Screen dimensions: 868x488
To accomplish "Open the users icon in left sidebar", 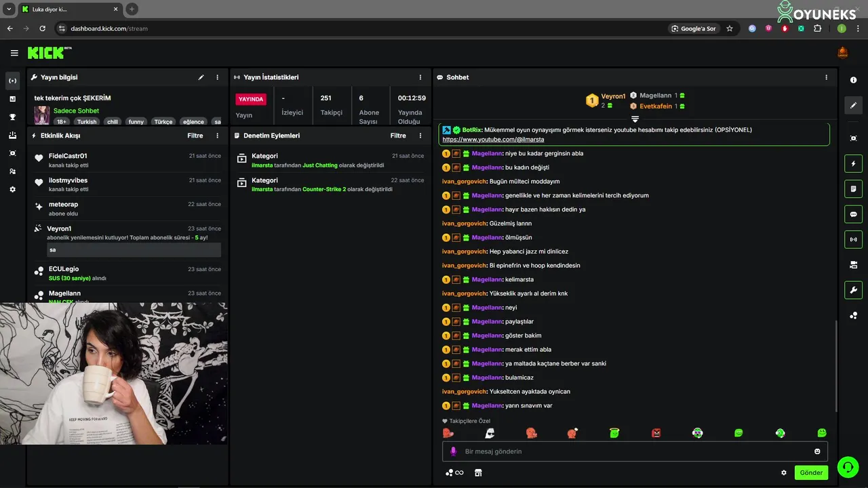I will pyautogui.click(x=12, y=171).
